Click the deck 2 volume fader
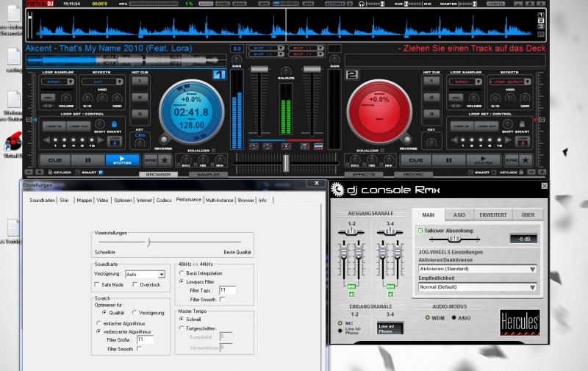The height and width of the screenshot is (371, 588). coord(312,69)
